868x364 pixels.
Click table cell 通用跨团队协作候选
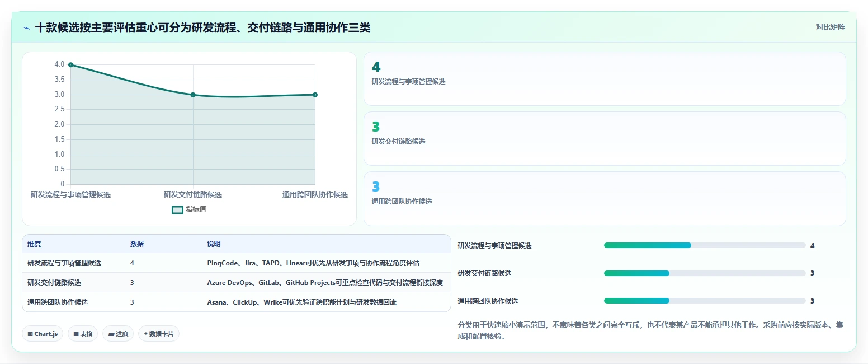[x=58, y=302]
